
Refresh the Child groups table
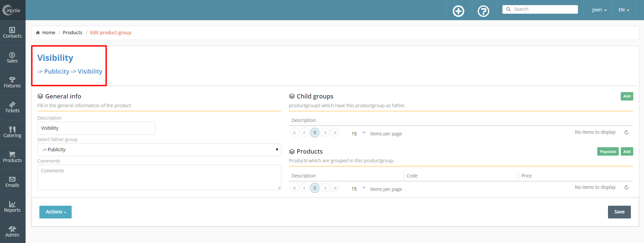(x=626, y=132)
